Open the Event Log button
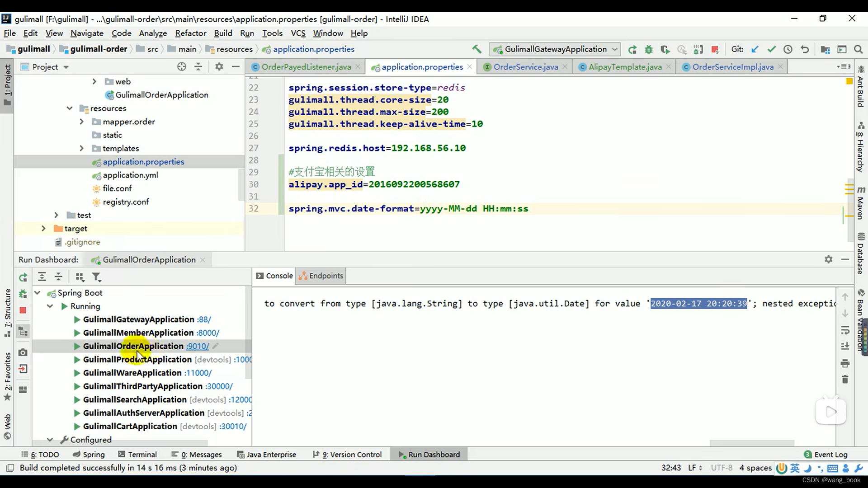Viewport: 868px width, 488px height. coord(826,455)
